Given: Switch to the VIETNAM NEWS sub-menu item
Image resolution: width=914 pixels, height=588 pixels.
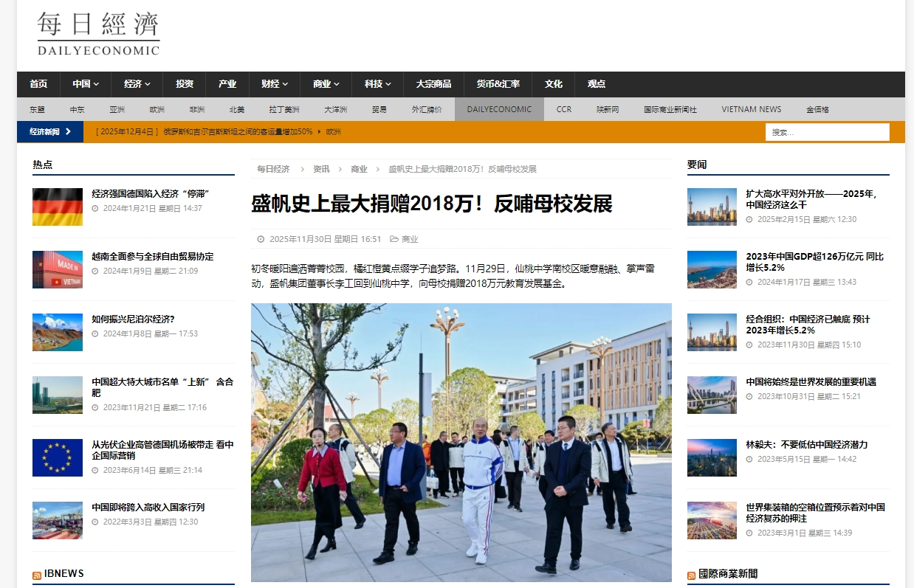Looking at the screenshot, I should pos(751,109).
